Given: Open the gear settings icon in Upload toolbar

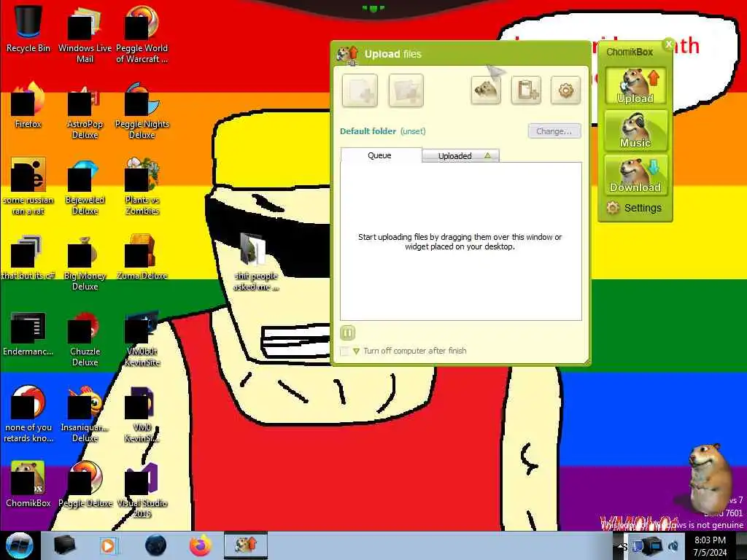Looking at the screenshot, I should click(x=565, y=90).
